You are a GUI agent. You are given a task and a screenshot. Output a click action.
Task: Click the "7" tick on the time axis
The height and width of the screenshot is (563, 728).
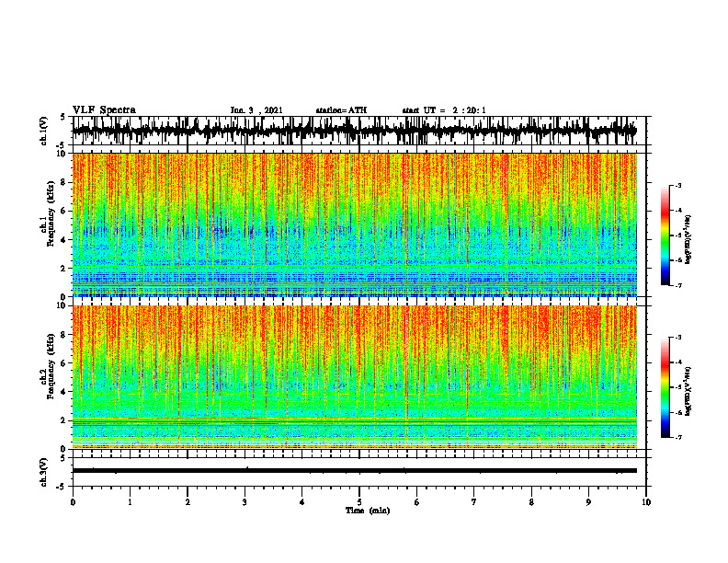pyautogui.click(x=474, y=502)
